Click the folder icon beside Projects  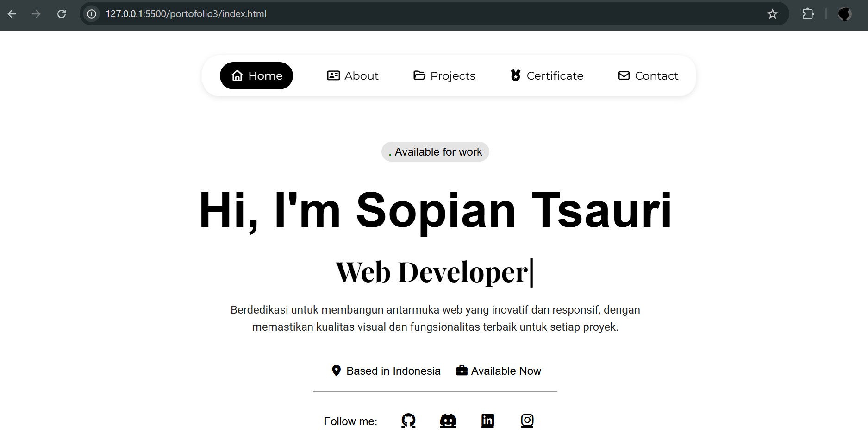coord(419,75)
